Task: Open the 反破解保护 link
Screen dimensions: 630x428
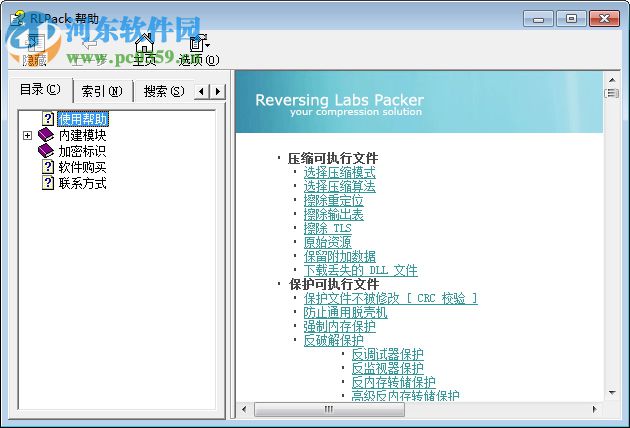Action: click(x=333, y=340)
